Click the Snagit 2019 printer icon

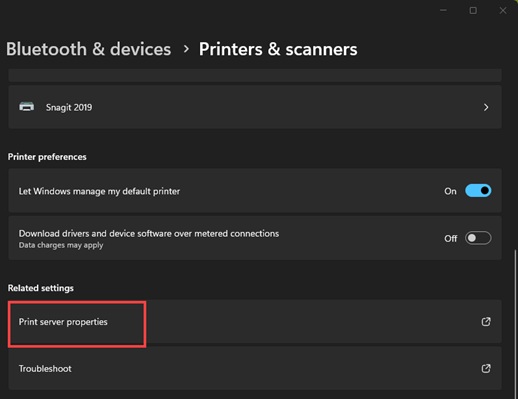[27, 107]
